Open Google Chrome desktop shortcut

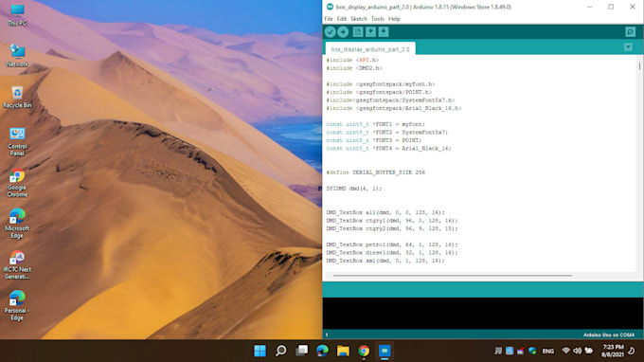[x=17, y=183]
